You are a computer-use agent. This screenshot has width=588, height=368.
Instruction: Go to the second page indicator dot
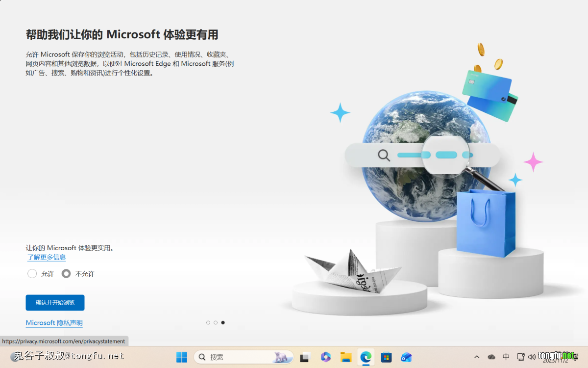(216, 323)
